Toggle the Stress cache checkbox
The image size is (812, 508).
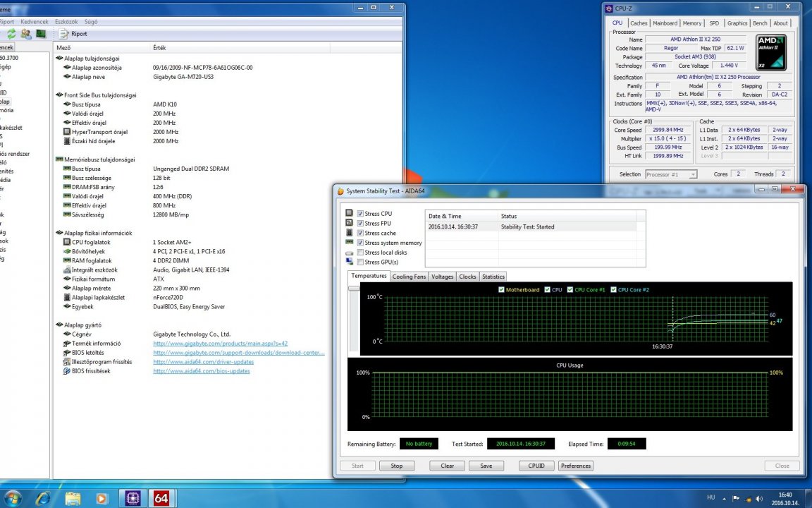pyautogui.click(x=360, y=234)
